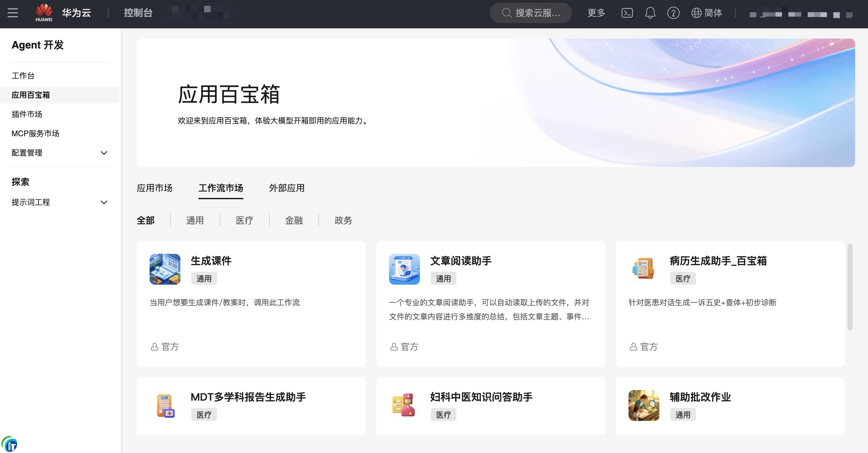868x453 pixels.
Task: Click the 探索 sidebar section heading
Action: point(20,182)
